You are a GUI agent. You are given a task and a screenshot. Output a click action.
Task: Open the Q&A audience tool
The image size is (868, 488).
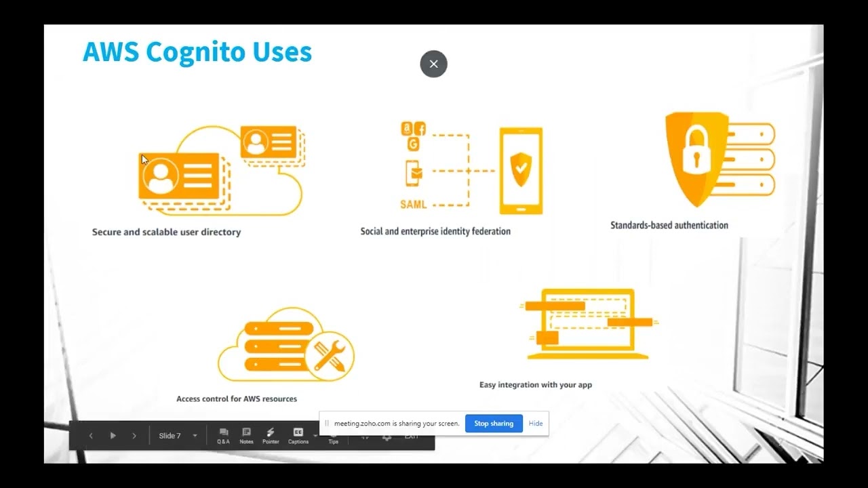(223, 436)
